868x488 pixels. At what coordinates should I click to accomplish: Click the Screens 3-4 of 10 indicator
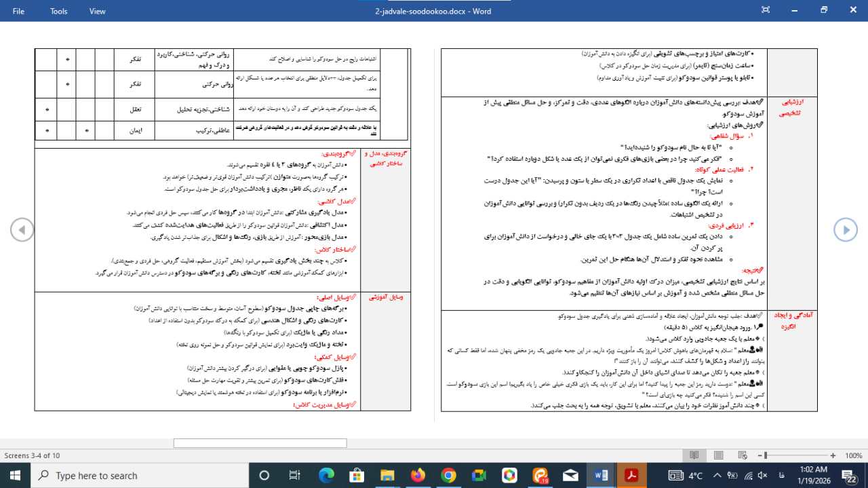(32, 455)
